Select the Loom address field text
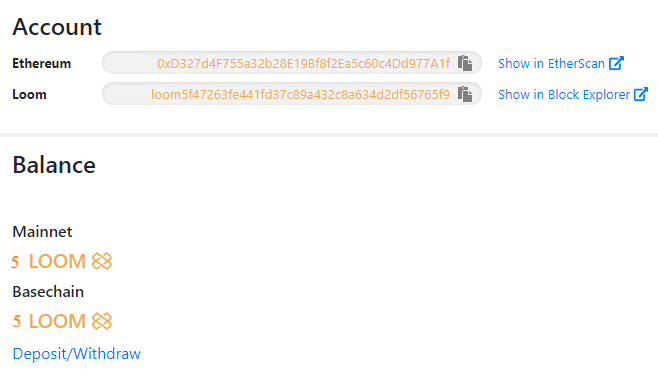 click(300, 94)
